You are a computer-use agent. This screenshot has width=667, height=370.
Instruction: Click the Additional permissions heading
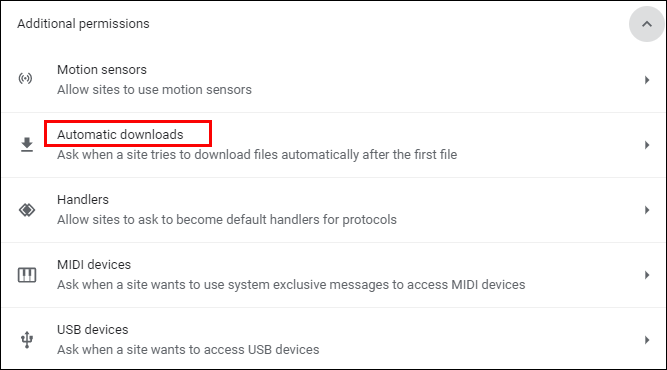click(83, 24)
